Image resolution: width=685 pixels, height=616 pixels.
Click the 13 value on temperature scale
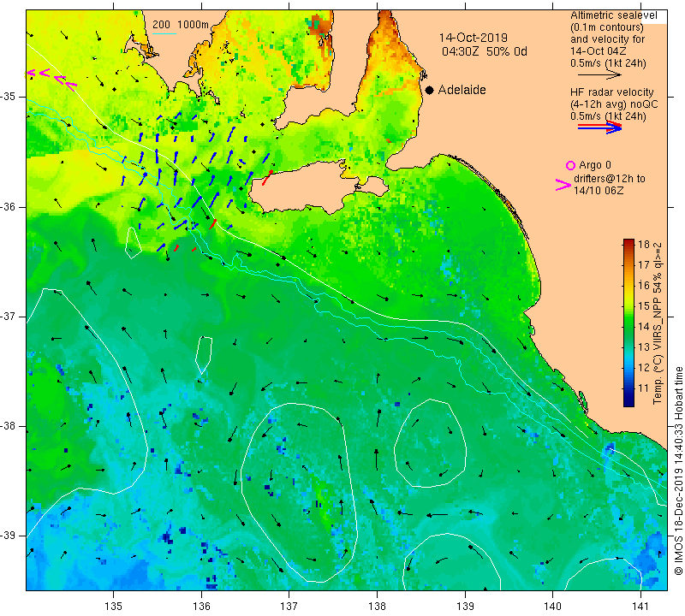click(644, 346)
